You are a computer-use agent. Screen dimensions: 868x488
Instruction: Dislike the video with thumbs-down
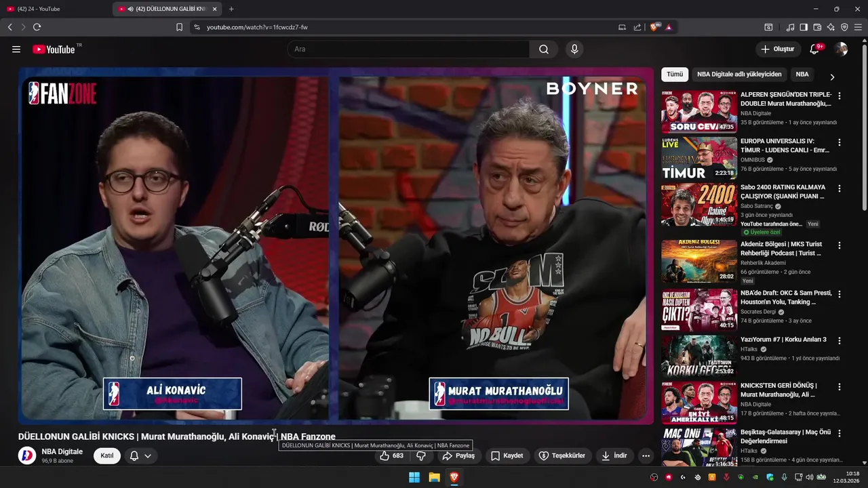pyautogui.click(x=420, y=455)
